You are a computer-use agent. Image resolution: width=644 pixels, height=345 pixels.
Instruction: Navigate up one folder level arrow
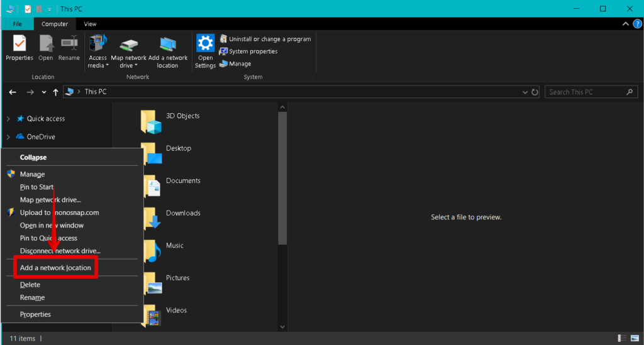(56, 92)
